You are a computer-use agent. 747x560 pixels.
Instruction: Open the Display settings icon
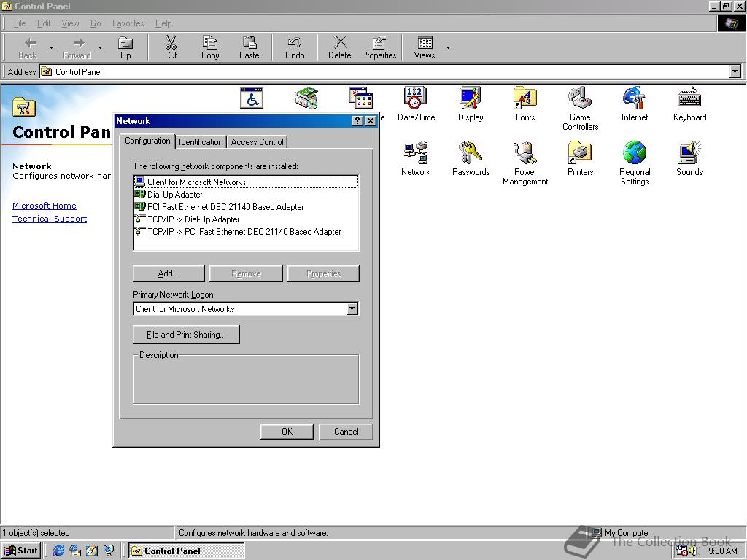[x=471, y=104]
